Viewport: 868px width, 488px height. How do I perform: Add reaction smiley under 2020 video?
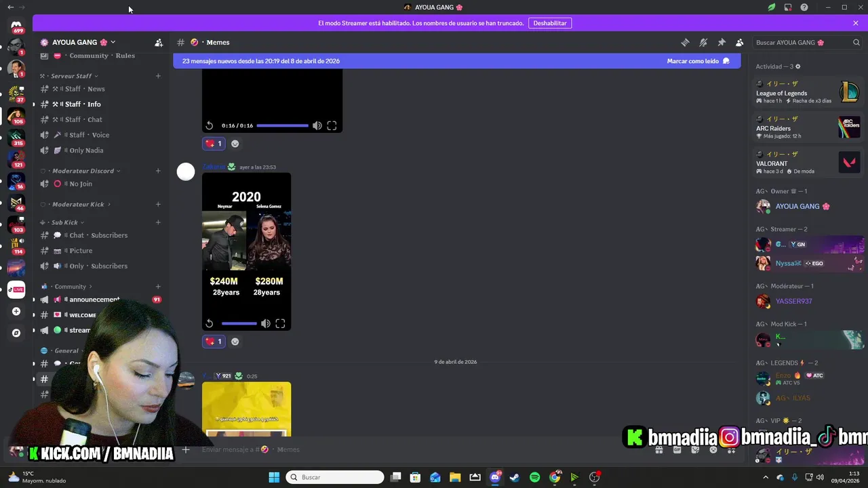click(x=235, y=342)
